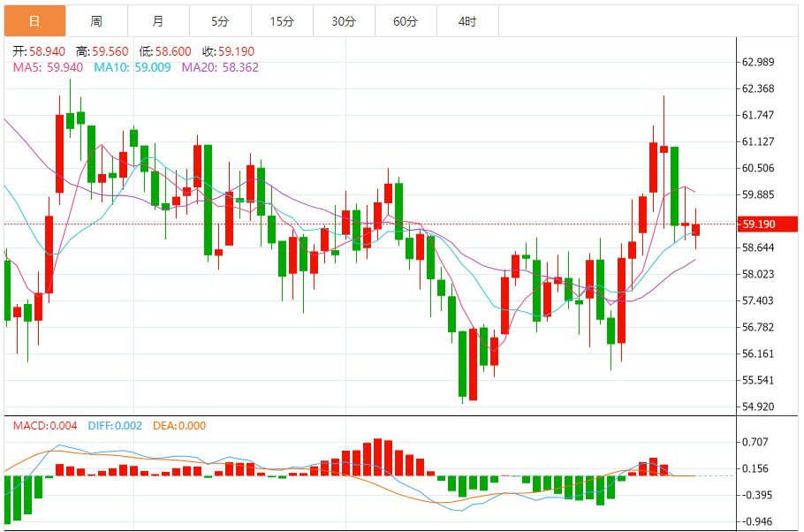Open the 15分 timeframe tab

[x=282, y=21]
